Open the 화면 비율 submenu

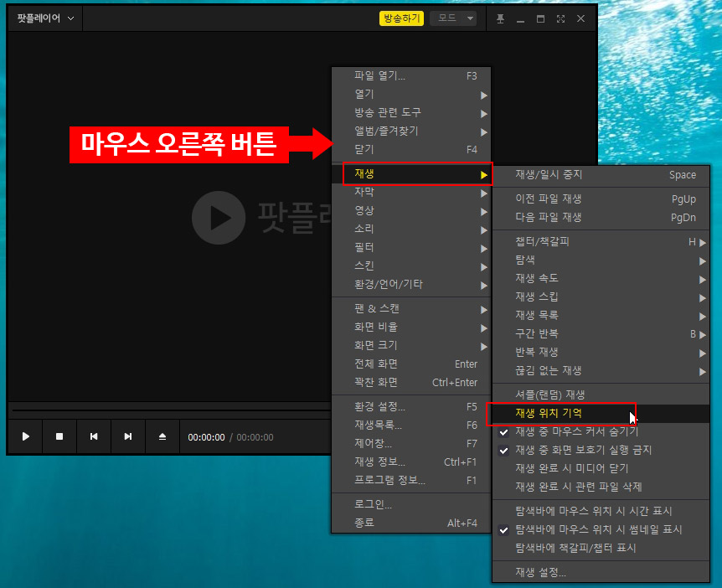(x=411, y=327)
